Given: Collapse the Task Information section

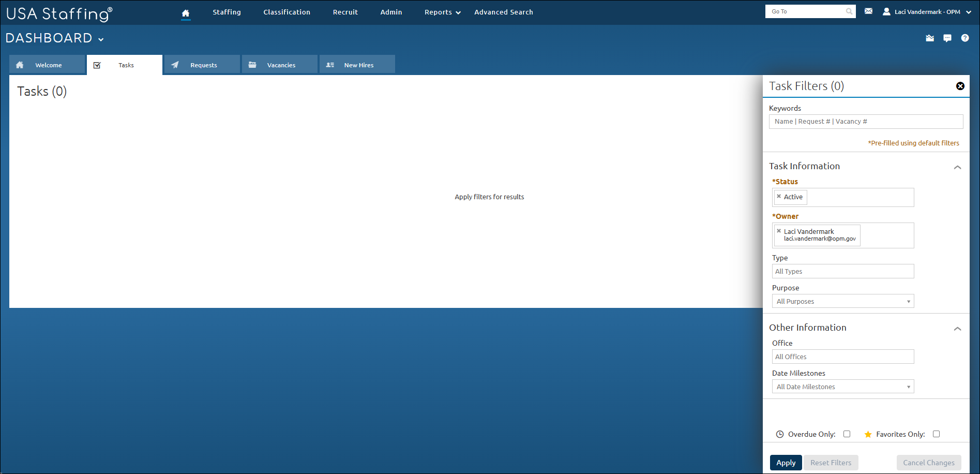Looking at the screenshot, I should click(x=957, y=167).
